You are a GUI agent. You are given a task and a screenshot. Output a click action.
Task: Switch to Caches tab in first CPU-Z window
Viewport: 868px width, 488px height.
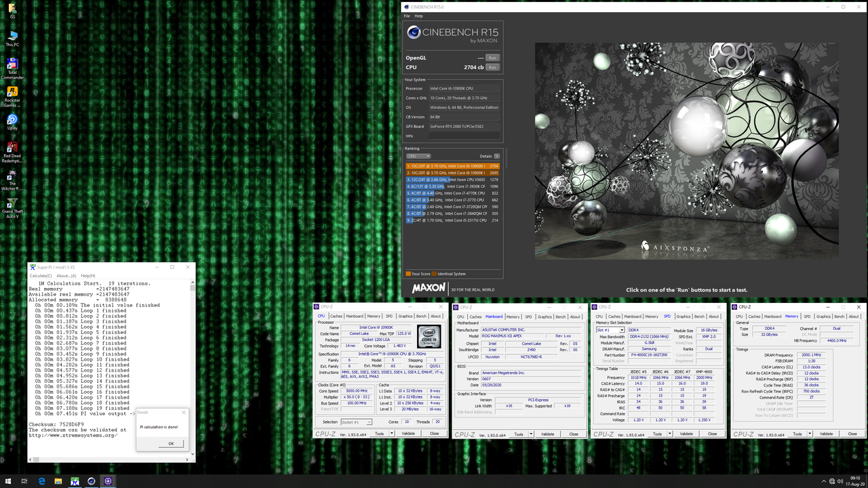tap(336, 317)
